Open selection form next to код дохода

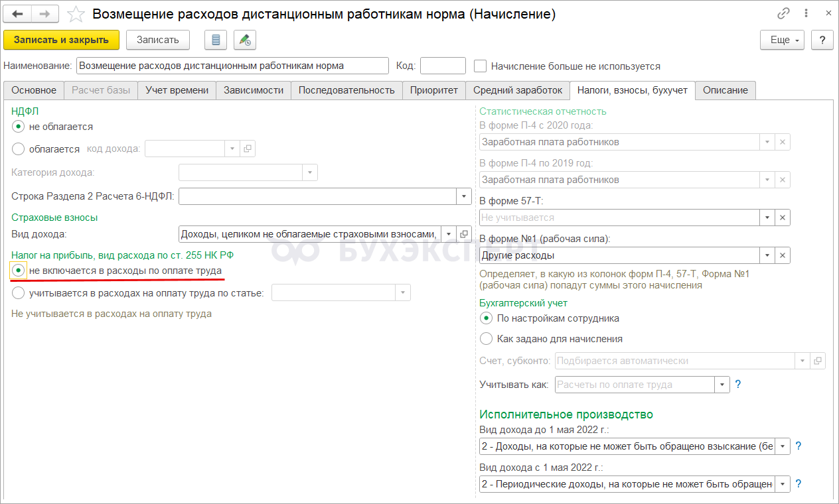(x=248, y=149)
